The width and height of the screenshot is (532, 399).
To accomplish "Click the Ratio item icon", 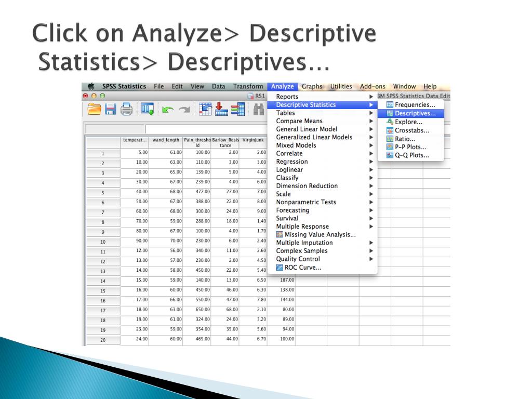I will [390, 138].
